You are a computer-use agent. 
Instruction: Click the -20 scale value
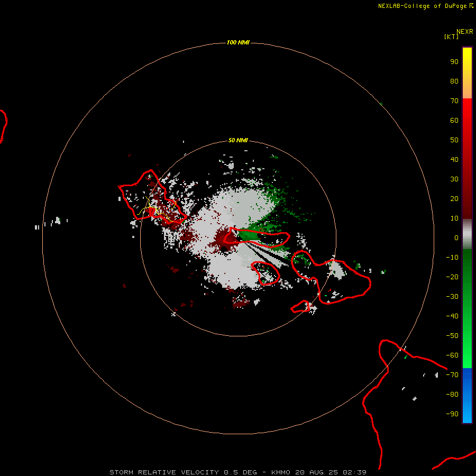[x=452, y=277]
